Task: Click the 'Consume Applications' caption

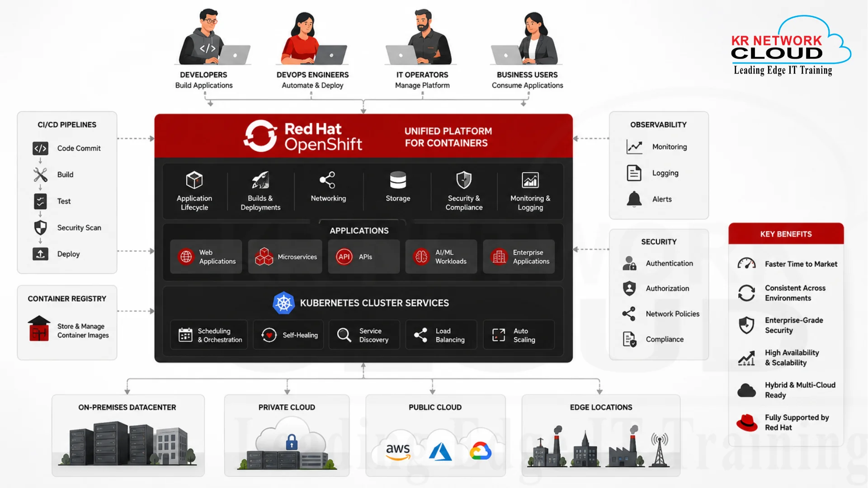Action: coord(527,85)
